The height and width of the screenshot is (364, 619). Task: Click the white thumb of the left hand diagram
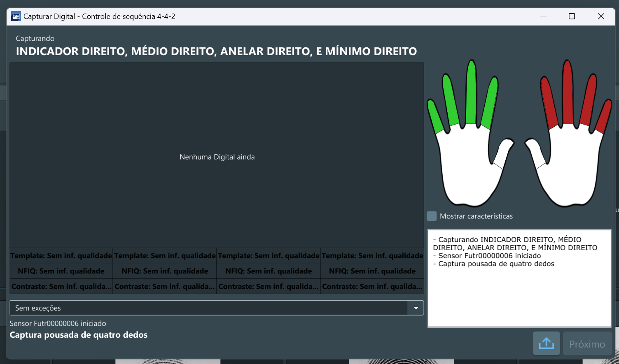[504, 153]
